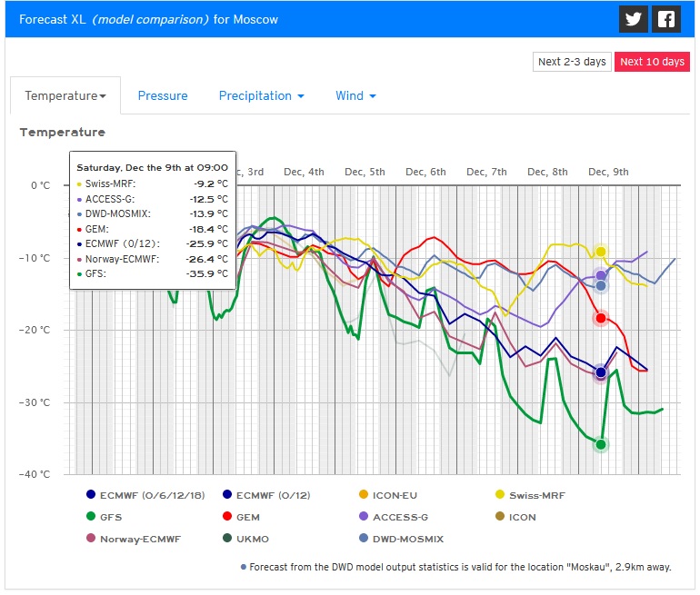Toggle GEM series in legend
Screen dimensions: 700x595
pyautogui.click(x=241, y=517)
